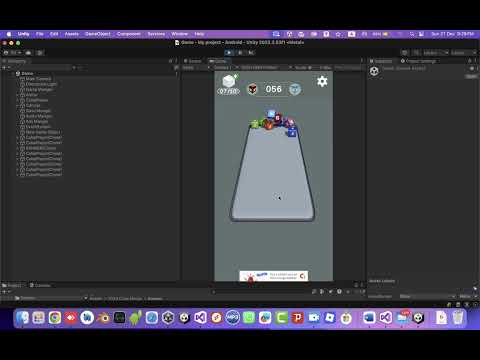Tap the red cube skin icon beside score
This screenshot has width=480, height=360.
tap(253, 89)
